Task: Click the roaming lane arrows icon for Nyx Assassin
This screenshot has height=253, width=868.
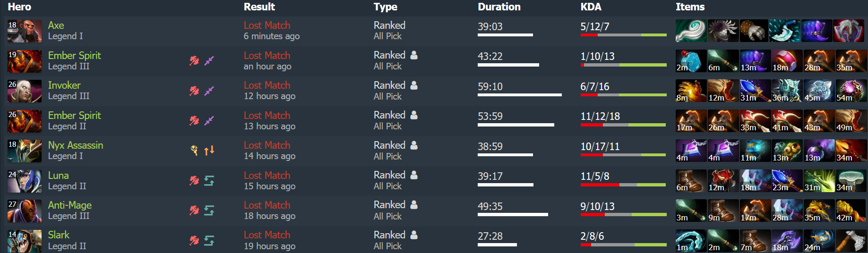Action: (209, 151)
